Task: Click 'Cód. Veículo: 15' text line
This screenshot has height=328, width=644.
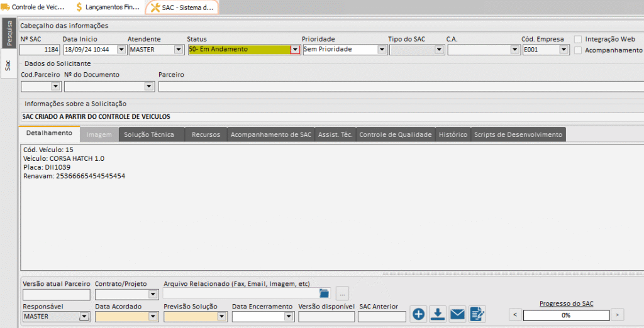Action: 48,150
